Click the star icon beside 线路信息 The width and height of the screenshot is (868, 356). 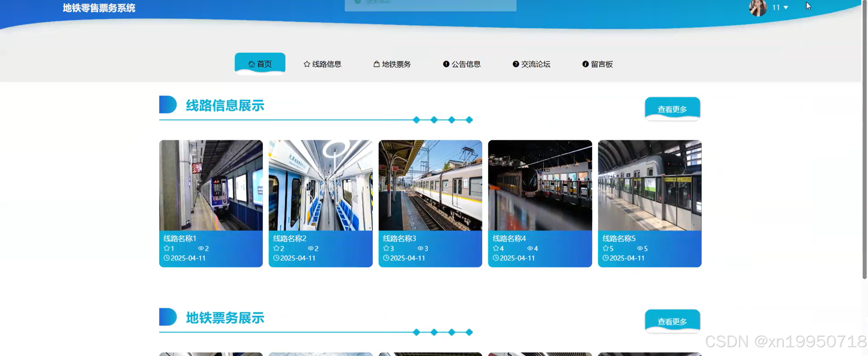tap(307, 64)
